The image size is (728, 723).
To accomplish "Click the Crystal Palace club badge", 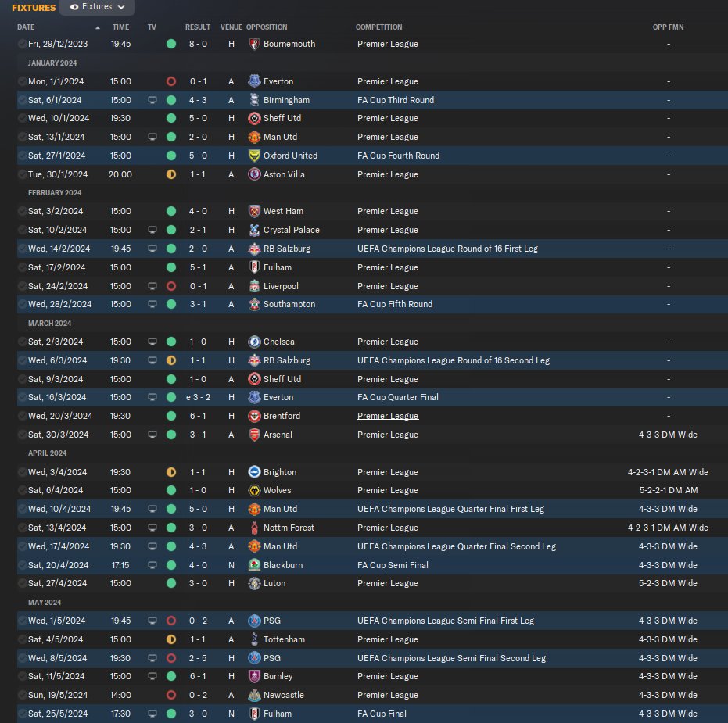I will pos(254,230).
